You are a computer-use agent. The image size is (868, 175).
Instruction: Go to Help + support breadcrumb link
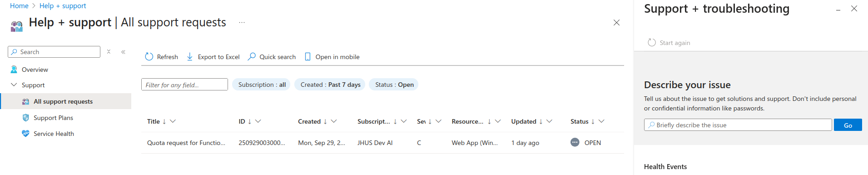(x=63, y=6)
